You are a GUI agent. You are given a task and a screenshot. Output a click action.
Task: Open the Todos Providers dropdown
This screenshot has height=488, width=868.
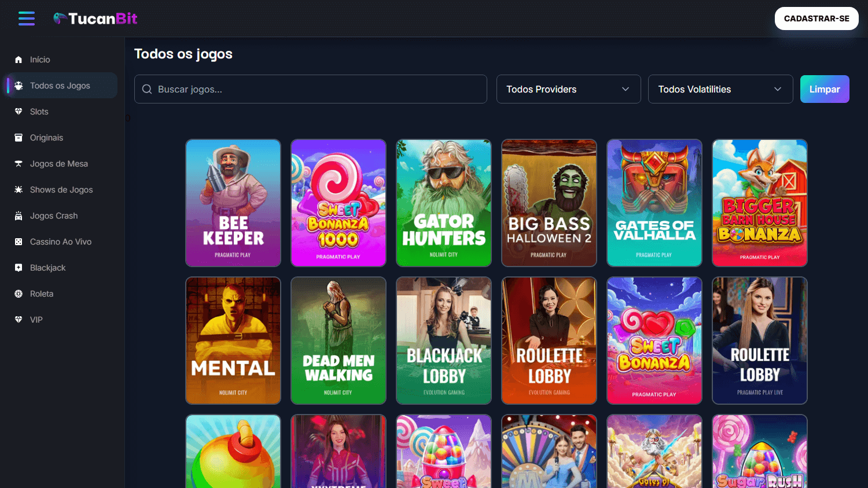(x=568, y=89)
